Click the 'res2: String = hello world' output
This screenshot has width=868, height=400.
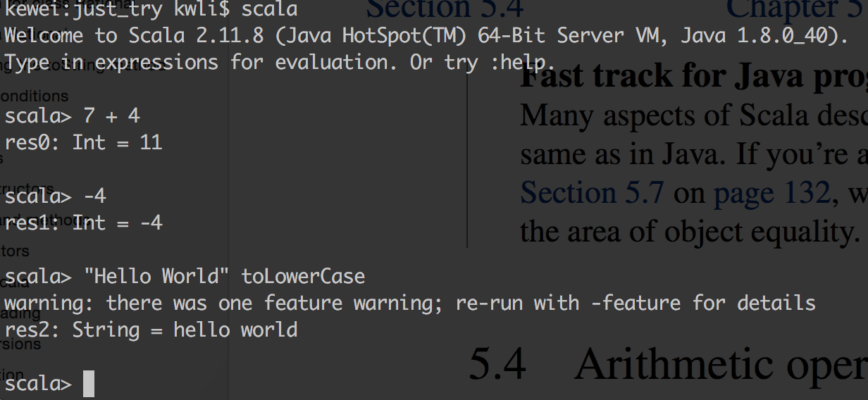pyautogui.click(x=151, y=330)
